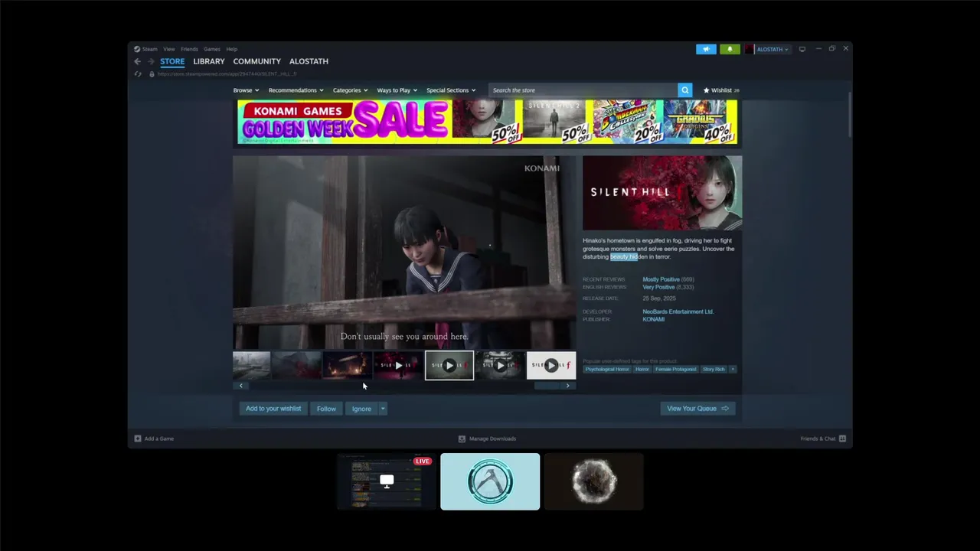Open the KONAMI publisher link
Screen dimensions: 980x551
pyautogui.click(x=653, y=319)
